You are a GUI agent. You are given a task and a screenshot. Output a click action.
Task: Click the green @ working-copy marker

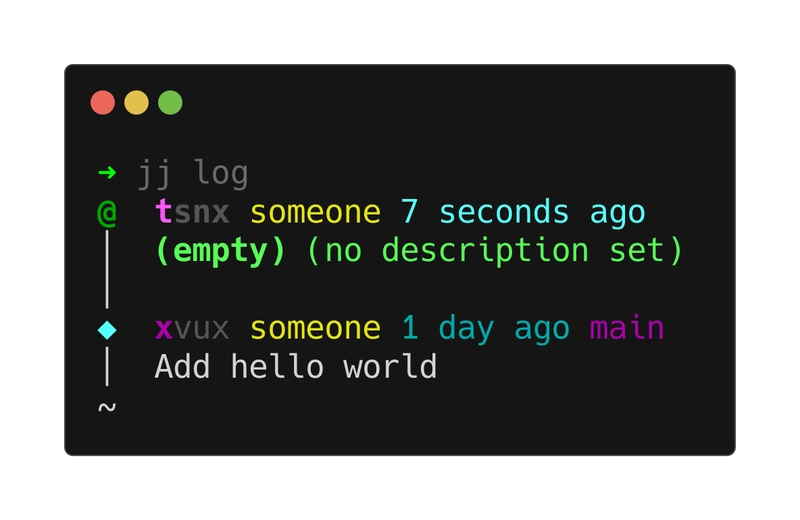[107, 212]
